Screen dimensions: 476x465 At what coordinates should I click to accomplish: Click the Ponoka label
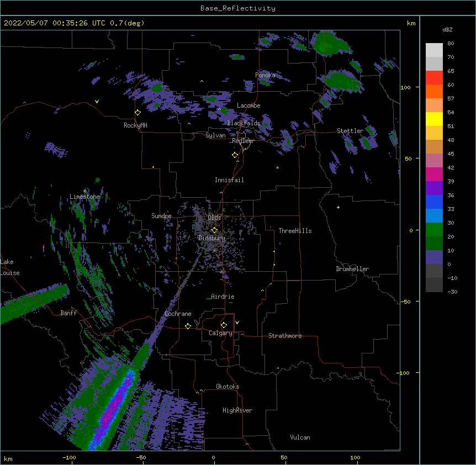click(265, 75)
